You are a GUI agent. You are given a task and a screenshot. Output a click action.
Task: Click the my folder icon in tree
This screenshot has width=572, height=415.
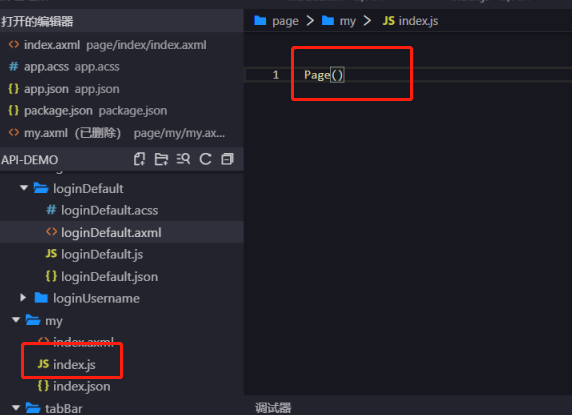pos(33,320)
